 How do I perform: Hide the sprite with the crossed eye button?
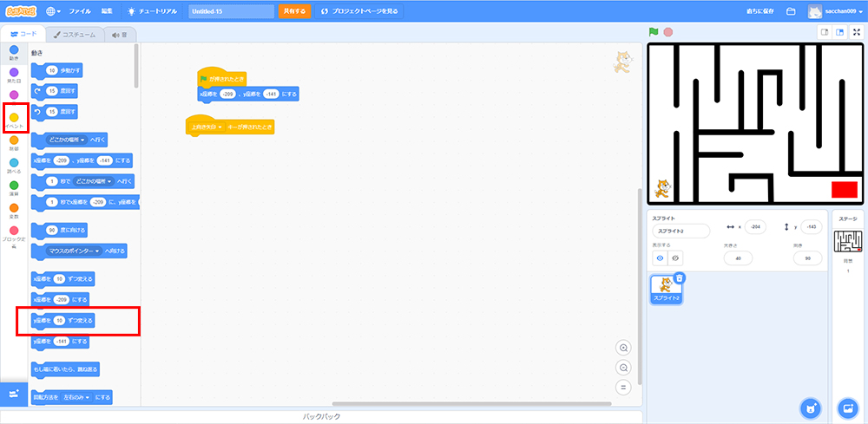(675, 258)
